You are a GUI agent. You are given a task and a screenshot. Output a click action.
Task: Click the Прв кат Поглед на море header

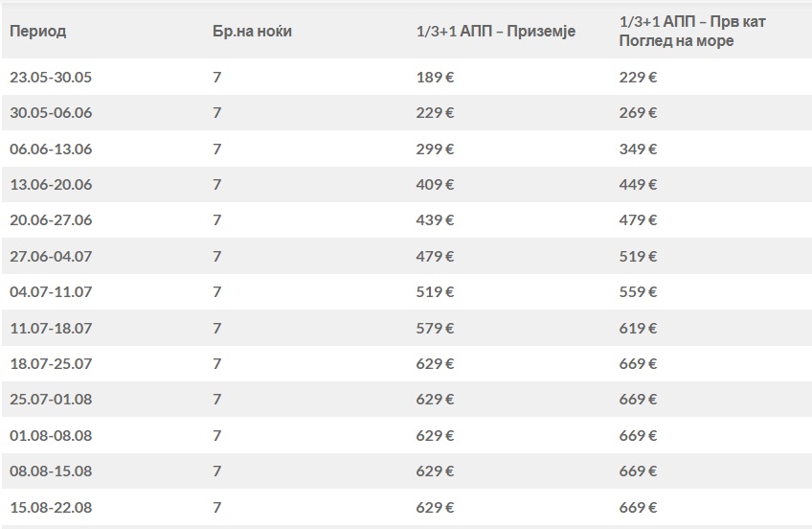pos(693,32)
